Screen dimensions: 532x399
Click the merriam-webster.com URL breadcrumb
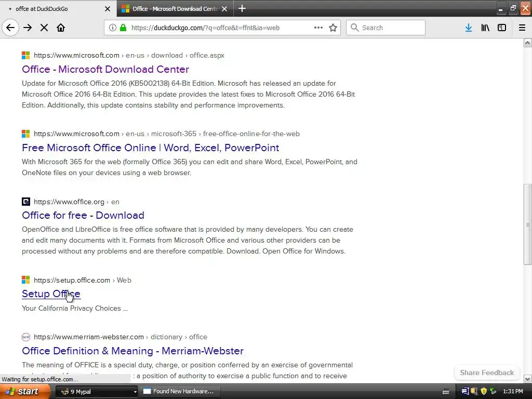[121, 337]
